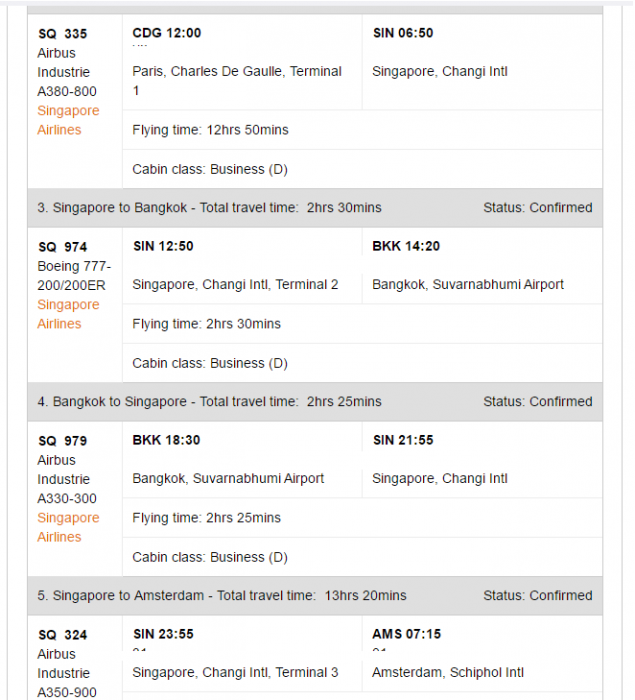Click the CDG 12:00 departure time
The width and height of the screenshot is (635, 700).
point(166,33)
